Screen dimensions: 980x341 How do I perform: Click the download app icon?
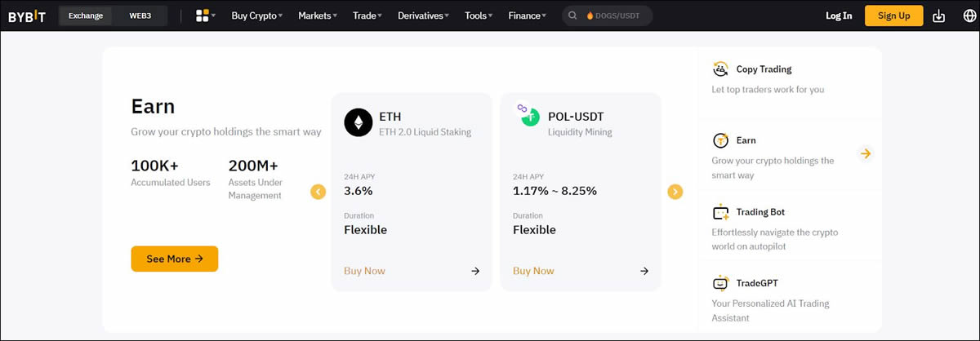938,15
